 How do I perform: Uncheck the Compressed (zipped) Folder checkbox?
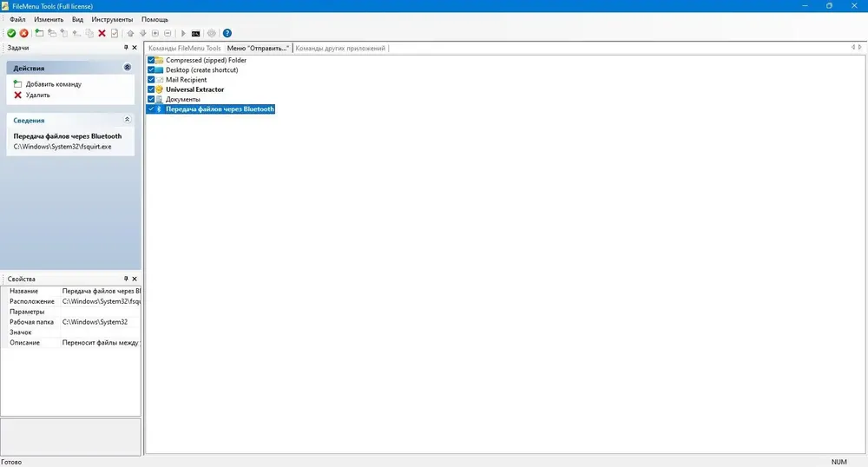pyautogui.click(x=151, y=60)
